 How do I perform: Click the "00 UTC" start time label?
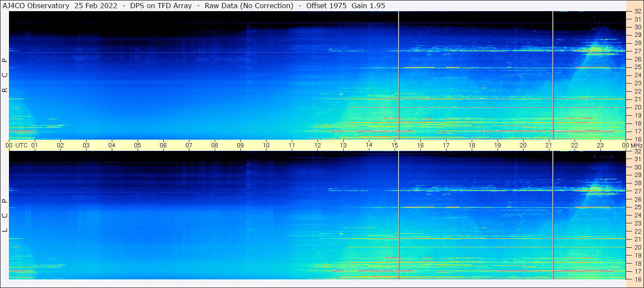click(17, 145)
